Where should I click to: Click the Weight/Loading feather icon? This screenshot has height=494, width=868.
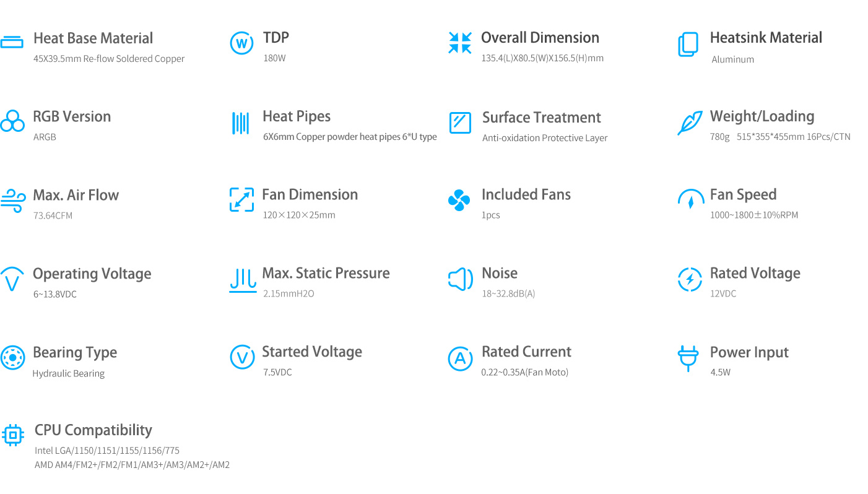[x=690, y=123]
